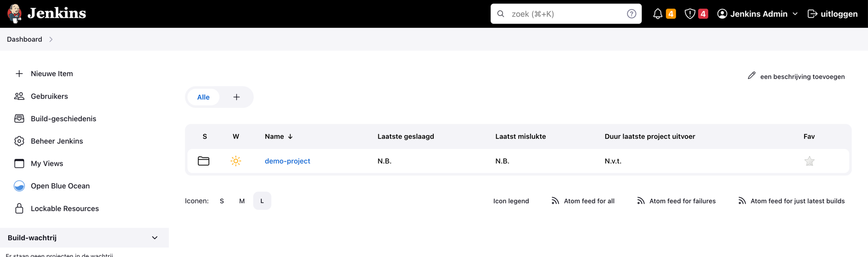The width and height of the screenshot is (868, 257).
Task: Click the Fav column header
Action: point(809,137)
